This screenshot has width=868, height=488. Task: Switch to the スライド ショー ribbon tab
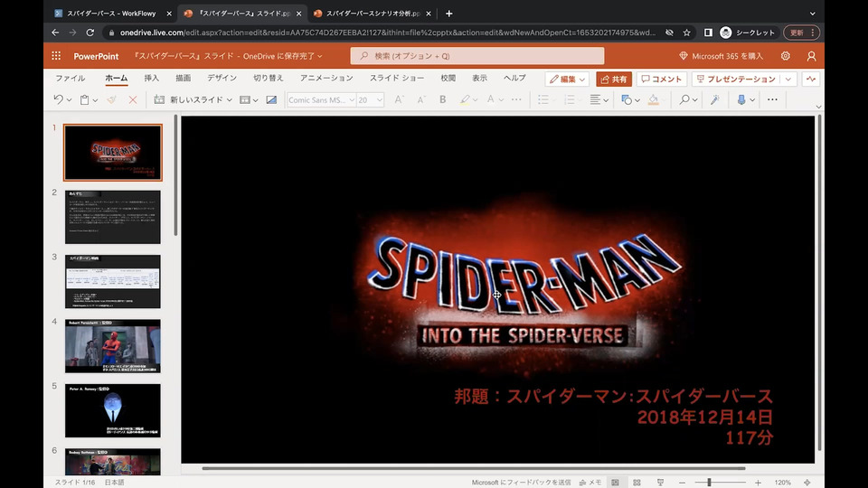(x=397, y=78)
